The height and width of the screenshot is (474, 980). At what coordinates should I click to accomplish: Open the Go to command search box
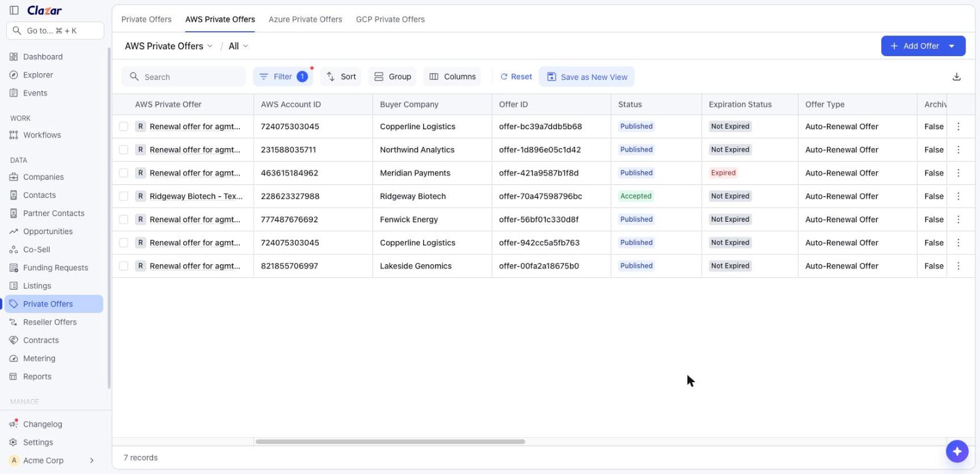[55, 31]
